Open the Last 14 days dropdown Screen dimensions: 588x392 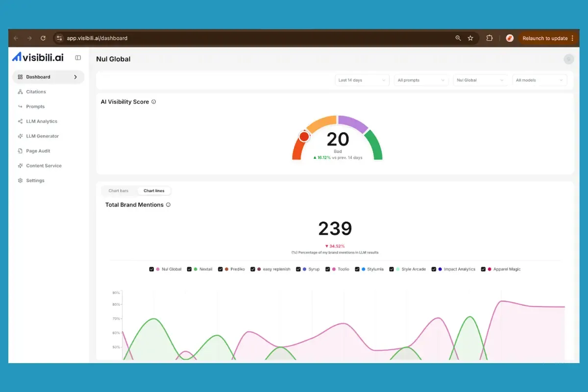pyautogui.click(x=362, y=80)
